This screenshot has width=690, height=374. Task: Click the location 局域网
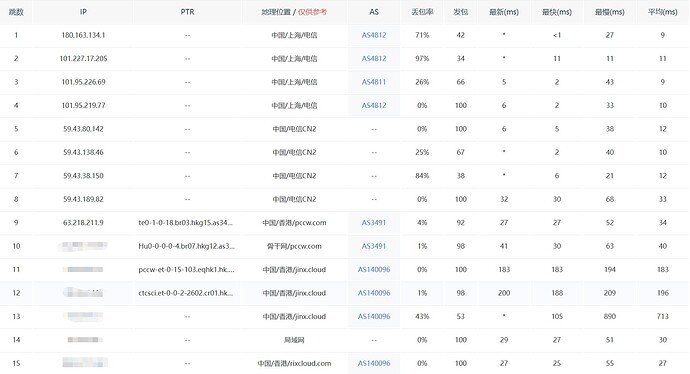294,340
